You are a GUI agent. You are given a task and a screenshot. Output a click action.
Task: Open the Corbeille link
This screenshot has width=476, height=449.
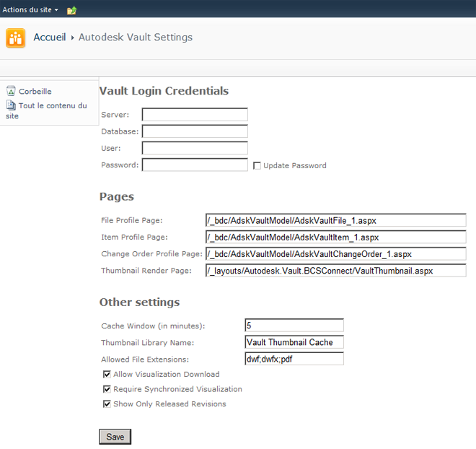pyautogui.click(x=35, y=92)
